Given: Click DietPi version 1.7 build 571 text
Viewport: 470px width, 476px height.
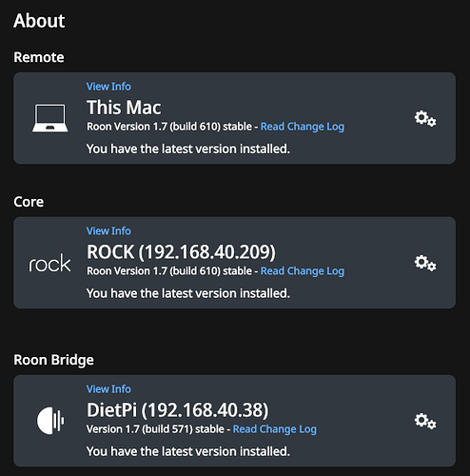Looking at the screenshot, I should [x=155, y=429].
